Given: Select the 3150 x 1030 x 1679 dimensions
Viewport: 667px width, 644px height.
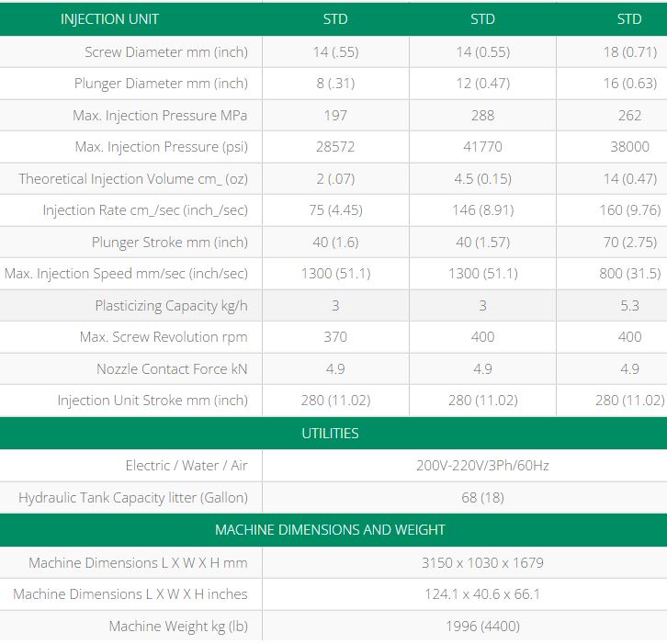Looking at the screenshot, I should (482, 563).
